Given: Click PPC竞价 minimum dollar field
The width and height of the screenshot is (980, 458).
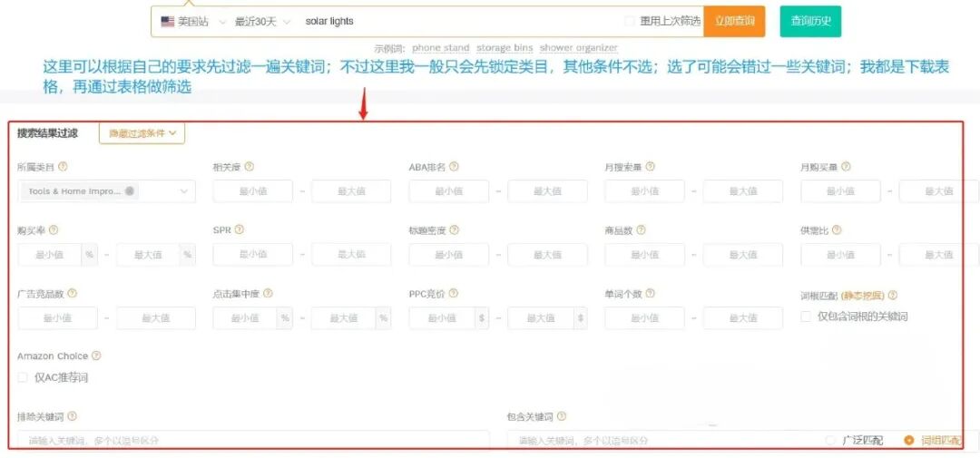Looking at the screenshot, I should tap(442, 318).
